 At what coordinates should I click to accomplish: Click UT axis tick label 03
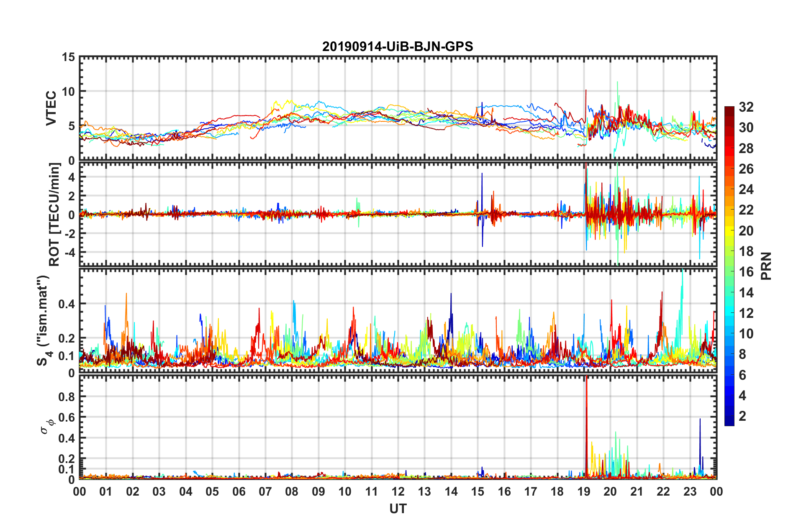click(x=159, y=491)
